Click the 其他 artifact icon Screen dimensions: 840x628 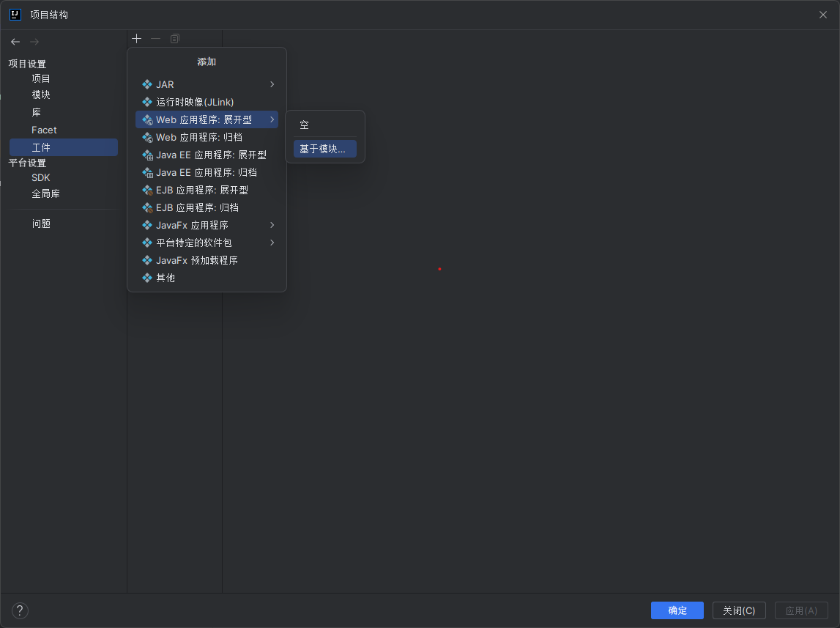pos(147,278)
